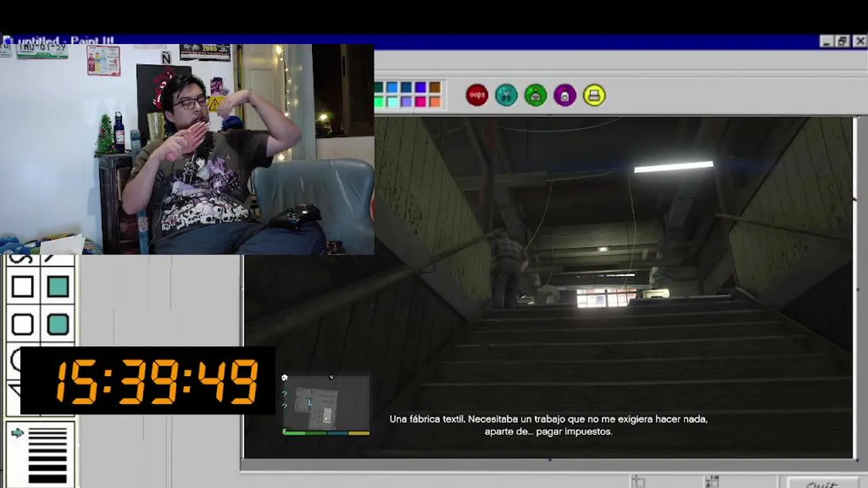Select the outlined rounded rectangle tool
The image size is (868, 488).
click(22, 325)
